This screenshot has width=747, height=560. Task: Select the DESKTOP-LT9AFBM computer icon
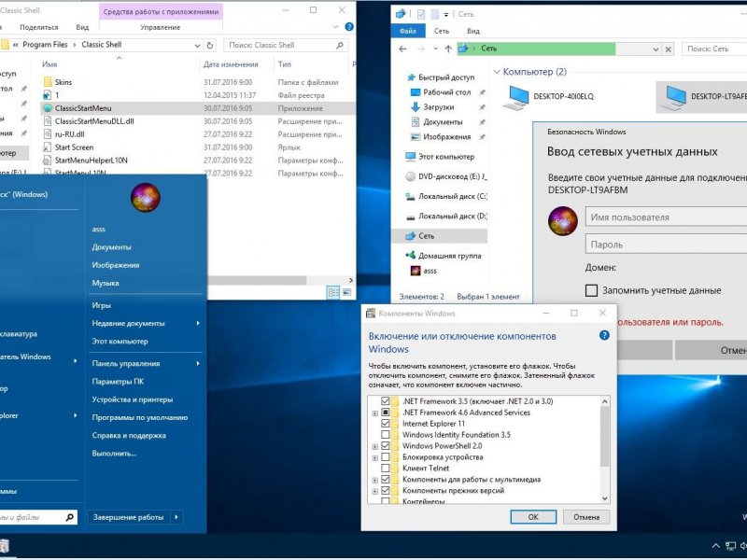[673, 98]
